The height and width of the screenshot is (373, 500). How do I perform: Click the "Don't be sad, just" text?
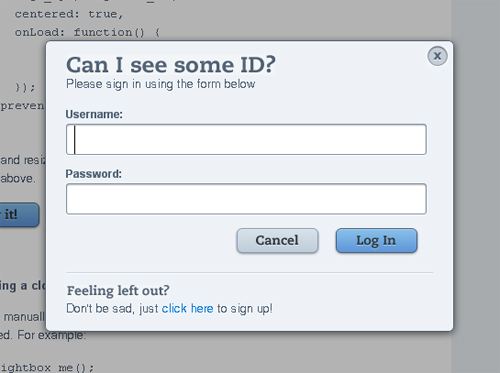pos(112,309)
